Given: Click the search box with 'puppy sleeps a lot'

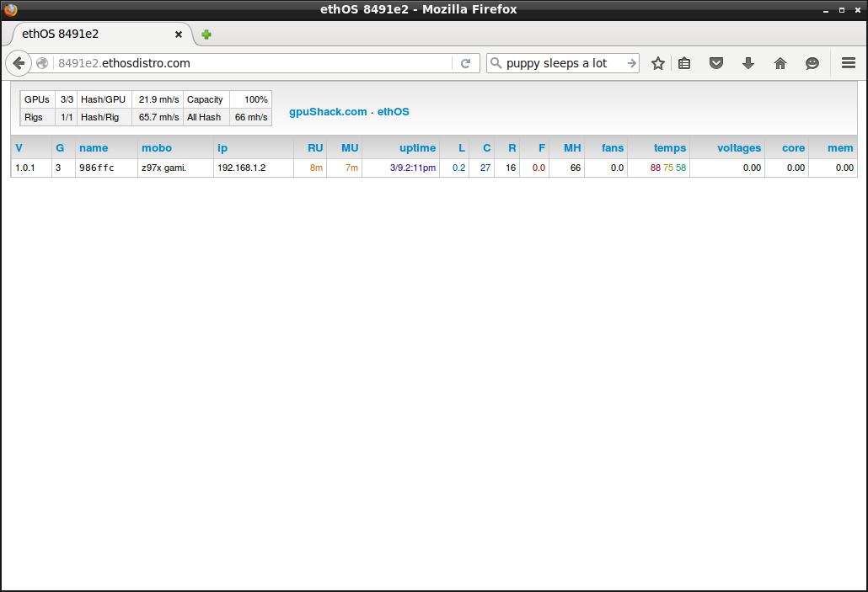Looking at the screenshot, I should click(x=564, y=63).
